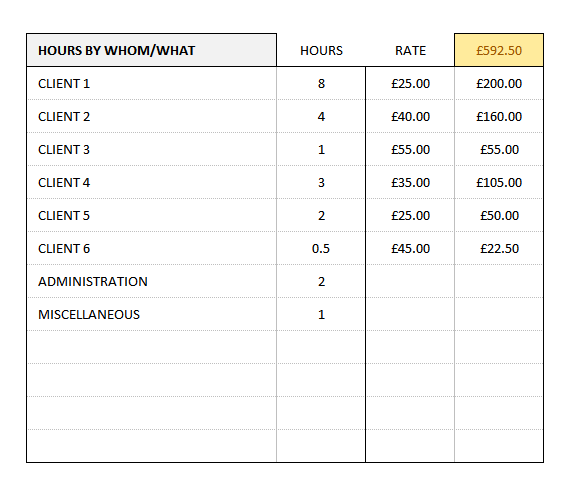Click ADMINISTRATION hours value 2
The width and height of the screenshot is (575, 493).
(321, 281)
